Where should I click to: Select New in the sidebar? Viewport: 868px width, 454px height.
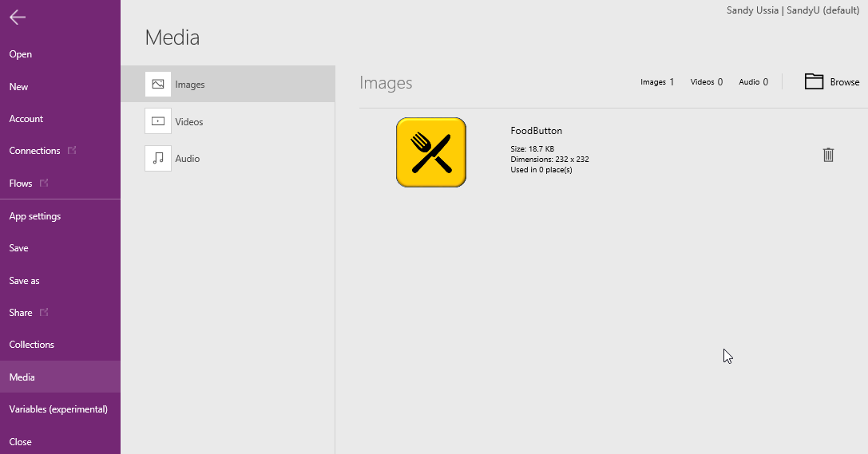pos(18,87)
